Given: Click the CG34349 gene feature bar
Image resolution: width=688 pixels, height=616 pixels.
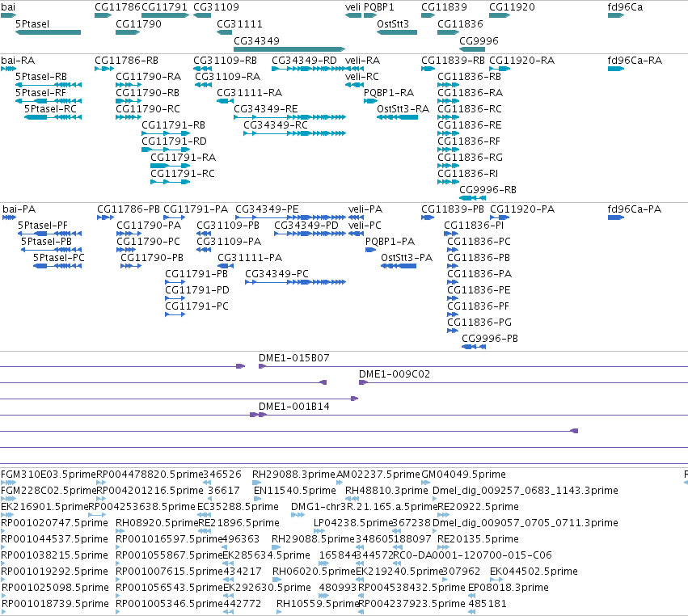Looking at the screenshot, I should tap(289, 49).
